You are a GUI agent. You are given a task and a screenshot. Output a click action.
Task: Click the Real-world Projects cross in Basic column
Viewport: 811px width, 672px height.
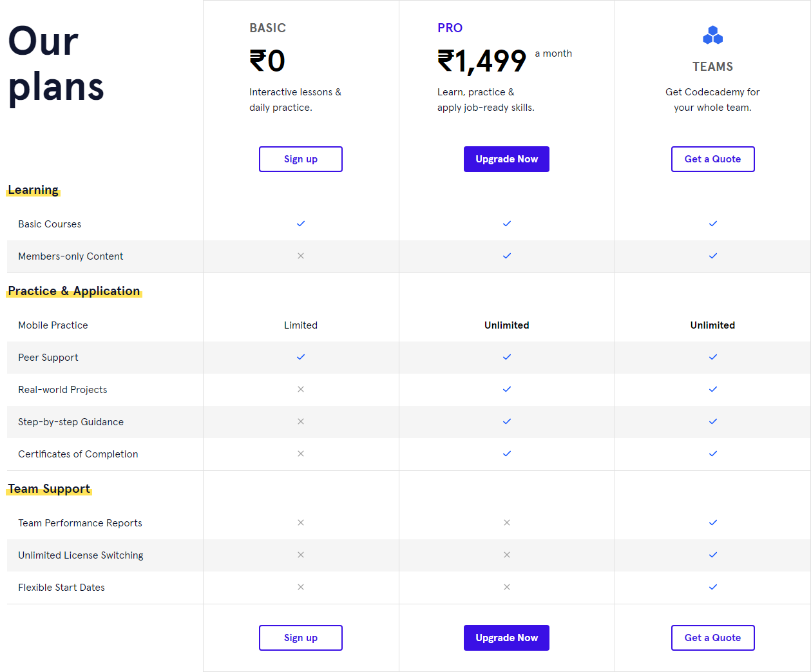pos(301,389)
